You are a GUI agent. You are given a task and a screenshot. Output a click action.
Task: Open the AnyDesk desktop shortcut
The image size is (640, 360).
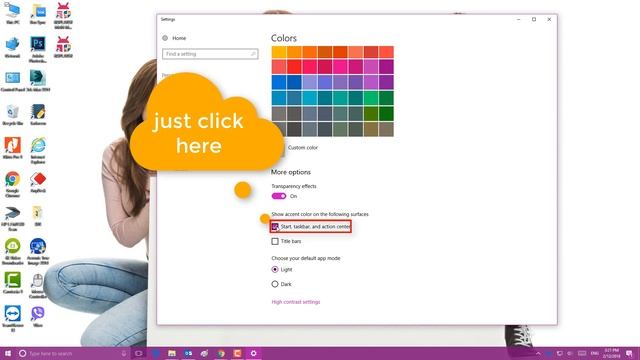38,182
